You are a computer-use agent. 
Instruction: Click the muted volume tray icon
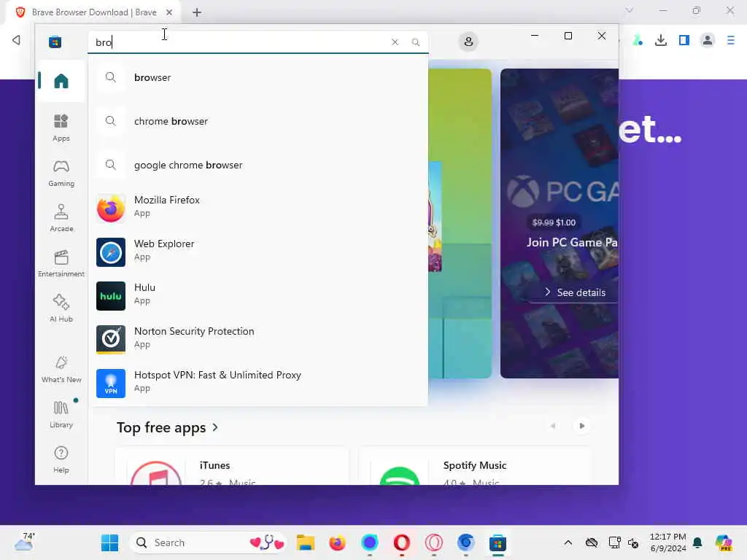[x=633, y=542]
